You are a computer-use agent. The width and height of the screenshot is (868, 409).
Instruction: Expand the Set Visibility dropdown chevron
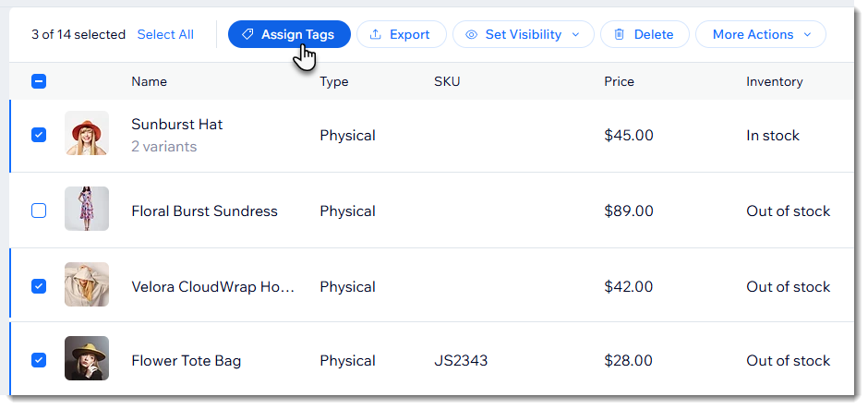(x=575, y=34)
